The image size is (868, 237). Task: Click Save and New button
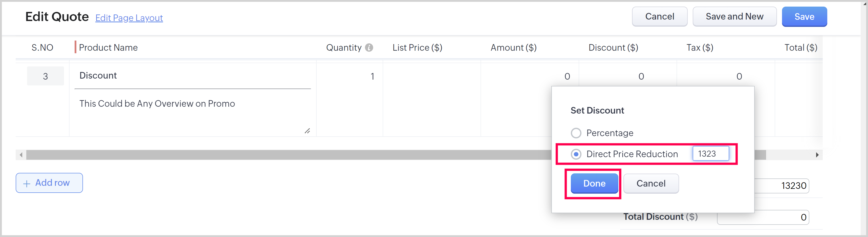pos(734,16)
